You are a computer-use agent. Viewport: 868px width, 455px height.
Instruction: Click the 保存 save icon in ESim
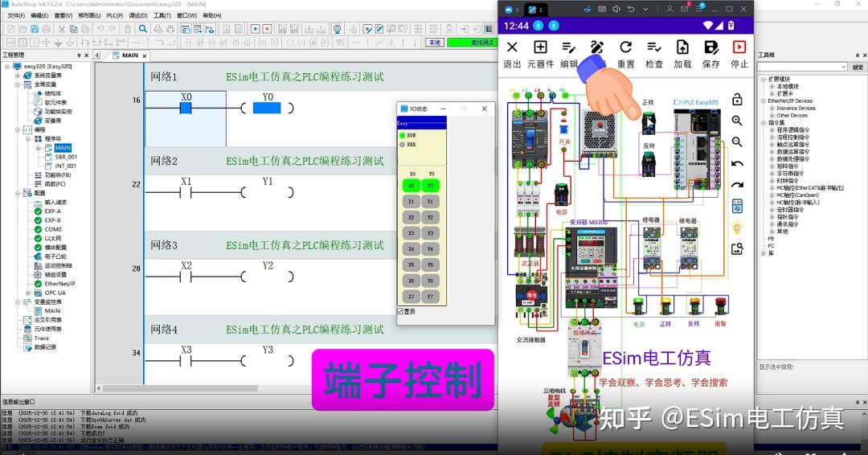pos(711,47)
